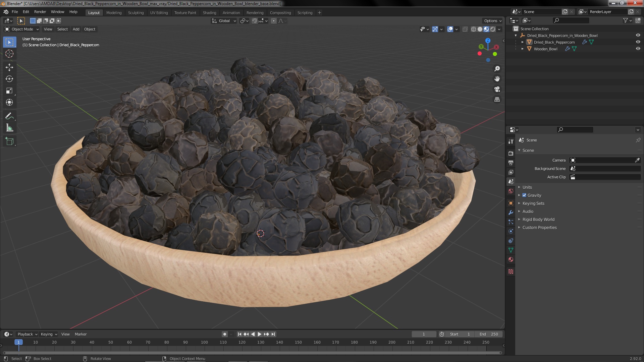Toggle the camera view icon
Screen dimensions: 644x362
(497, 89)
